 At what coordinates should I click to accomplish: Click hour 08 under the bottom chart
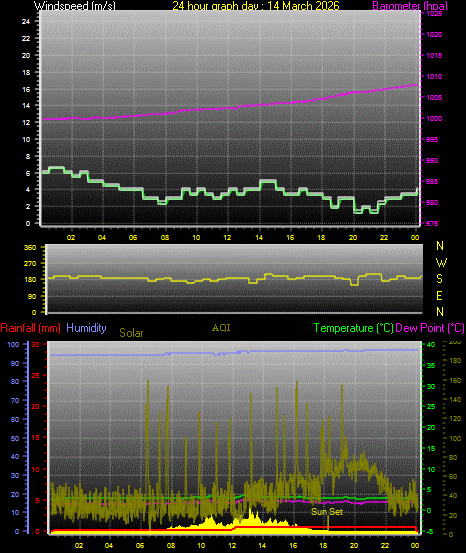click(171, 545)
